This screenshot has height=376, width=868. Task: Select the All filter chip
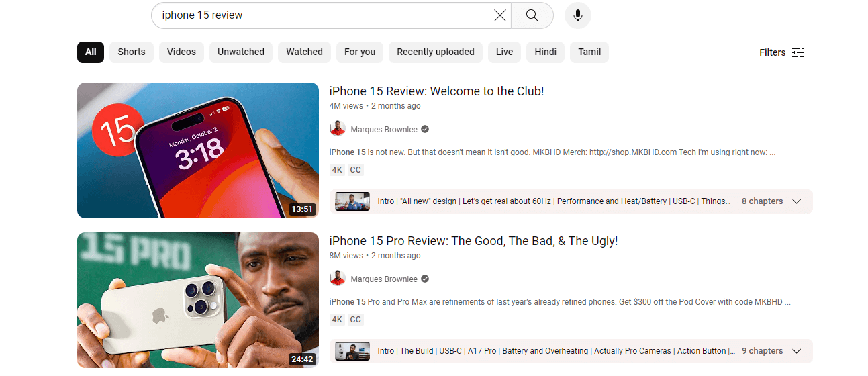pyautogui.click(x=91, y=52)
